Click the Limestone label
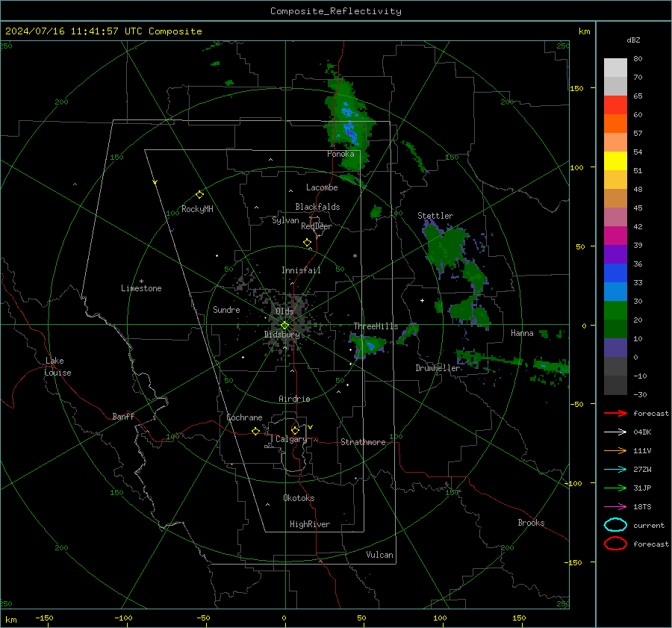Image resolution: width=672 pixels, height=628 pixels. click(141, 288)
